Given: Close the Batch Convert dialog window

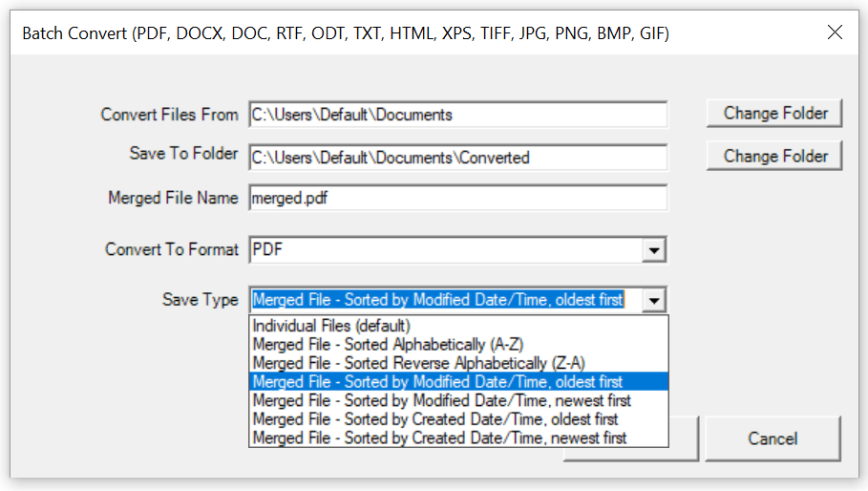Looking at the screenshot, I should click(835, 32).
